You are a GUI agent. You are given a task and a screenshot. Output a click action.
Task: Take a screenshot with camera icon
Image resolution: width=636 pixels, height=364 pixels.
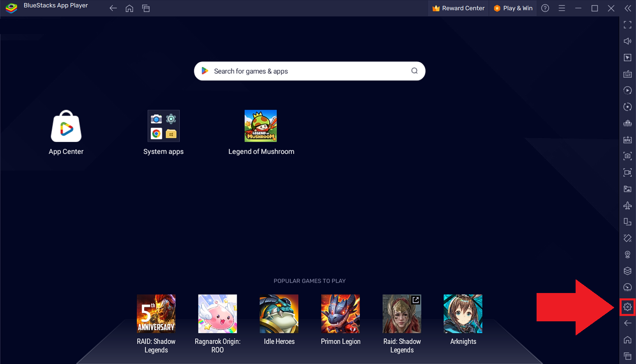(x=627, y=156)
